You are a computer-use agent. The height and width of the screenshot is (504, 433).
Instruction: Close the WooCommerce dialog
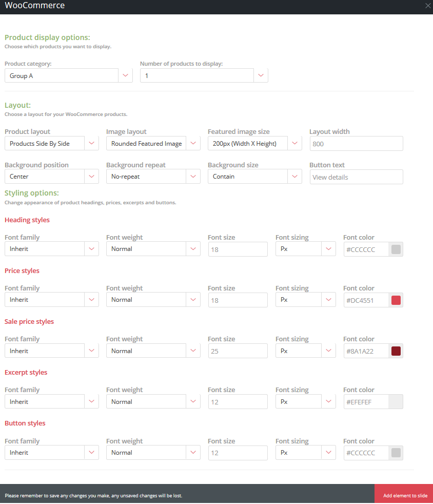[428, 6]
